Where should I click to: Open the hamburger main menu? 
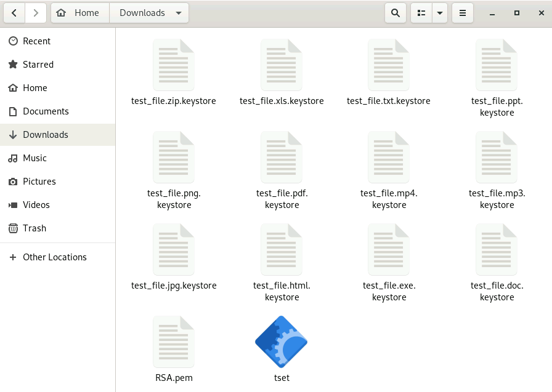[463, 13]
